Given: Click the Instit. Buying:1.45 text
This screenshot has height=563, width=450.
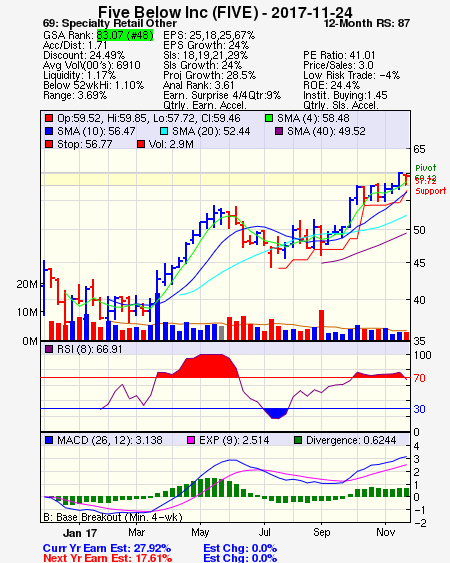Looking at the screenshot, I should point(345,96).
